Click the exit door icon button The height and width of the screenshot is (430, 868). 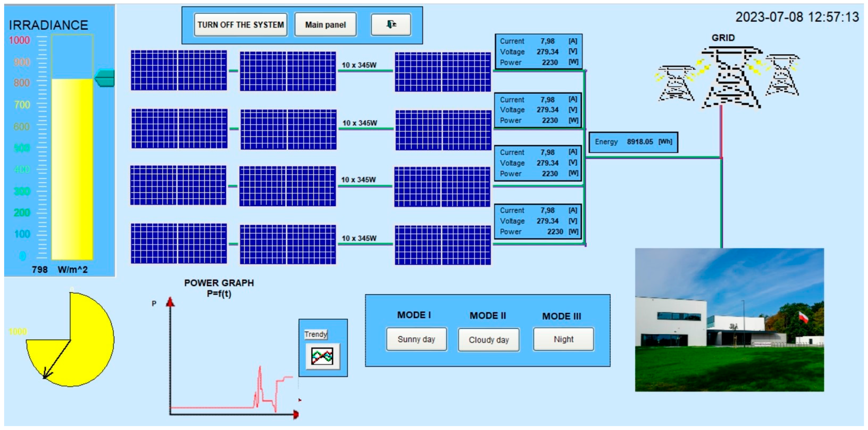[391, 24]
